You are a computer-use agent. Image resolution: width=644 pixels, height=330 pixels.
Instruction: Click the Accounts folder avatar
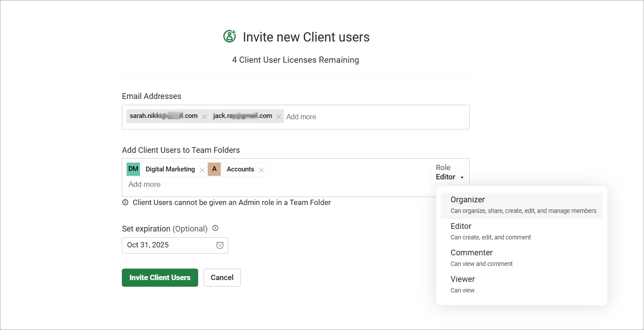[x=215, y=169]
